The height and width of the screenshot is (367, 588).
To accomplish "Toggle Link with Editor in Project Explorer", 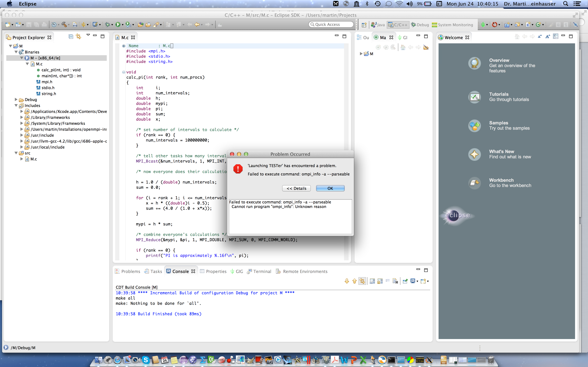I will (x=78, y=37).
